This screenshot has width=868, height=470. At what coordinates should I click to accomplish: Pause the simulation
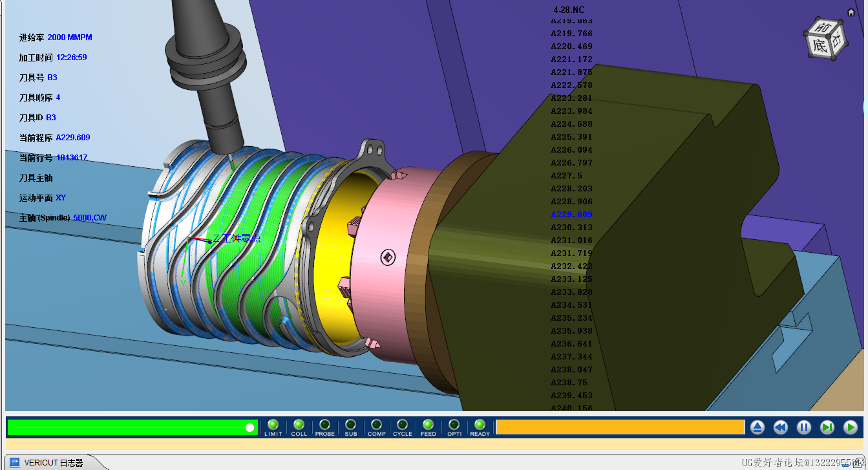pos(804,427)
